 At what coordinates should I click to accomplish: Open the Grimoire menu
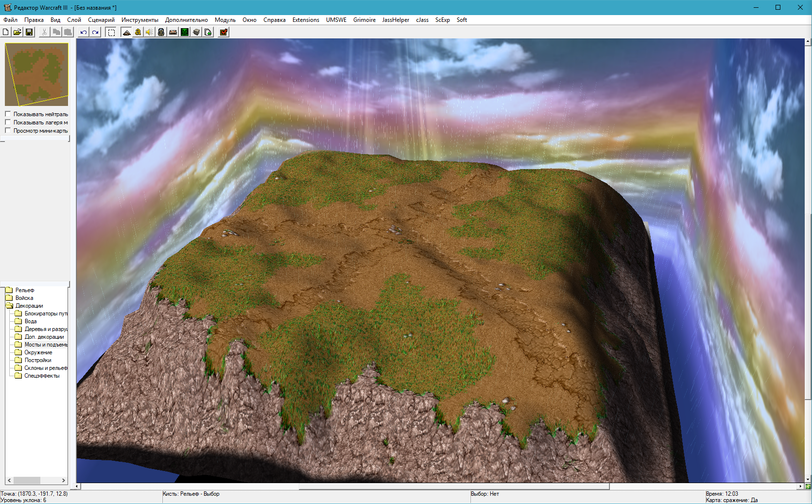pos(364,20)
